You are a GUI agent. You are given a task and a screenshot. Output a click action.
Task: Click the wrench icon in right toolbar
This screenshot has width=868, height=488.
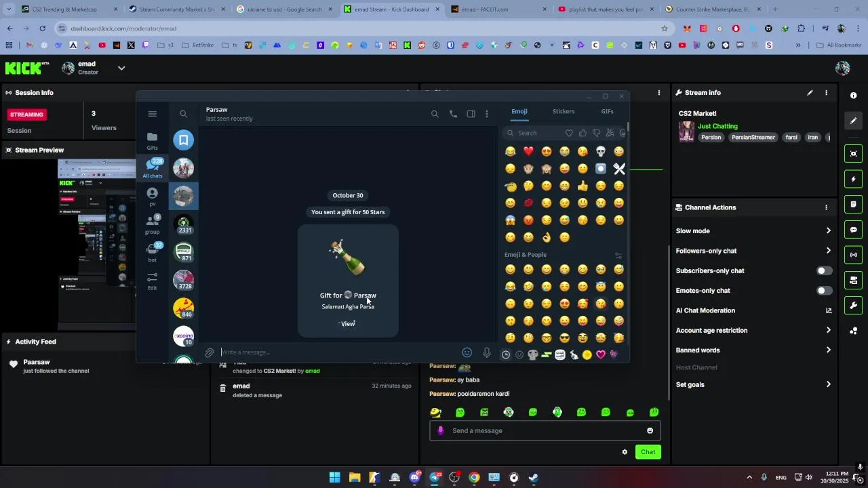pos(854,306)
